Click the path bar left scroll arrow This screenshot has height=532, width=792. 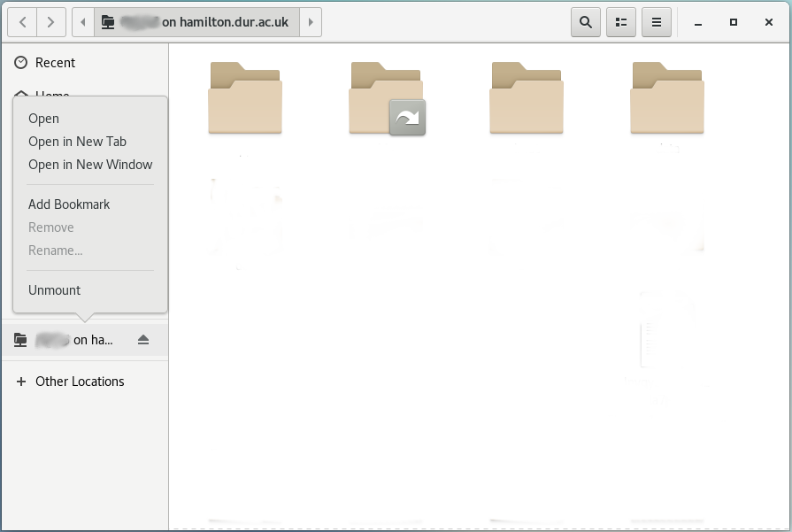tap(83, 22)
